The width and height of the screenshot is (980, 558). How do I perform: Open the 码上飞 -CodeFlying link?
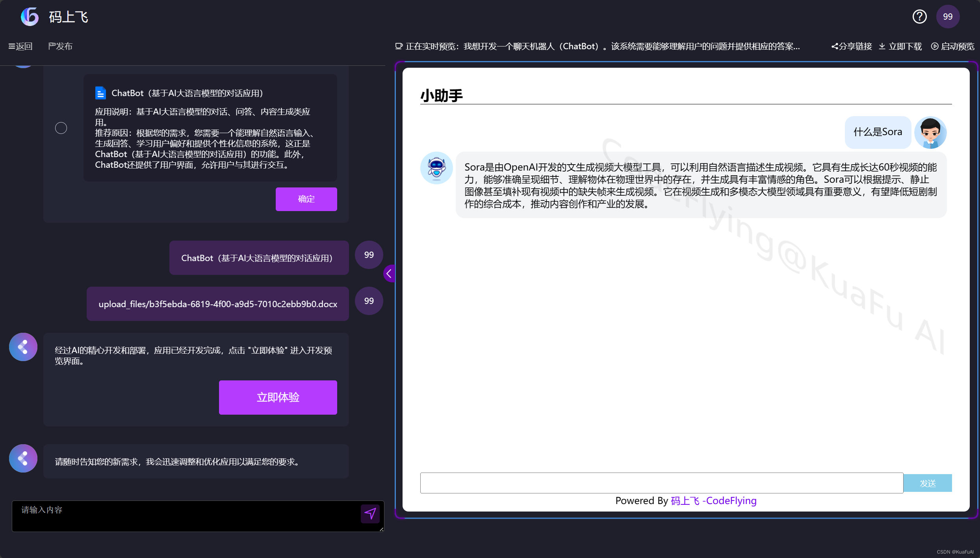(713, 501)
